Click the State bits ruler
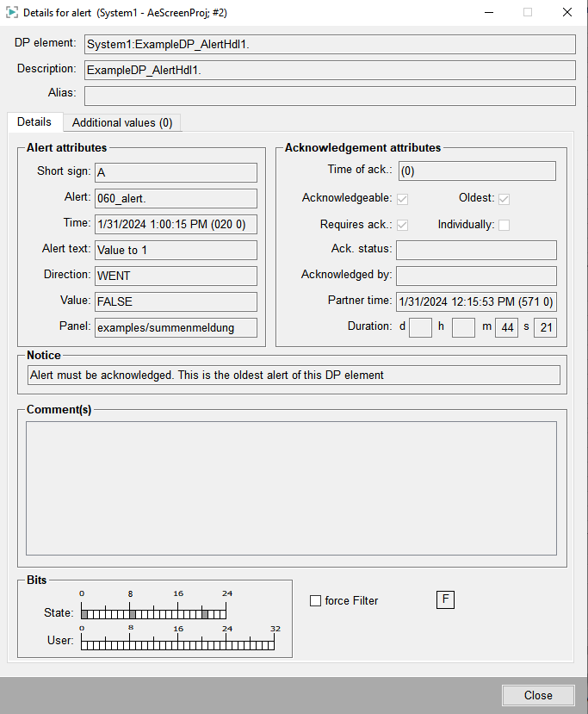588x714 pixels. click(x=153, y=613)
